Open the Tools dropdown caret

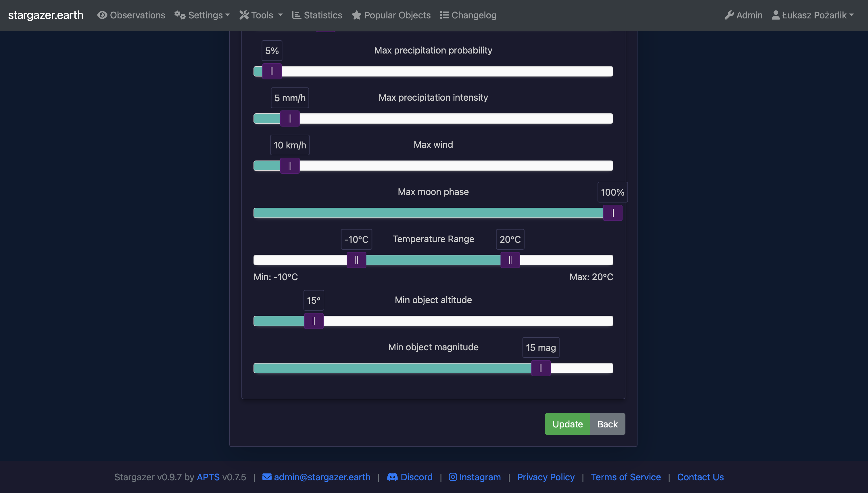[281, 15]
